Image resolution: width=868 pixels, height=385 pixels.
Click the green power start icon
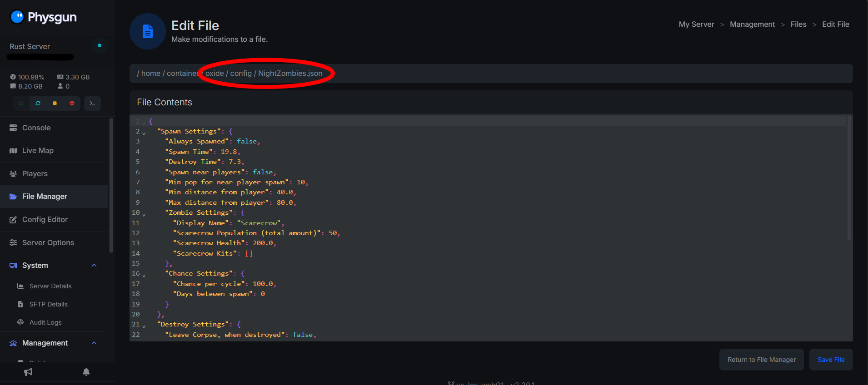[x=21, y=104]
